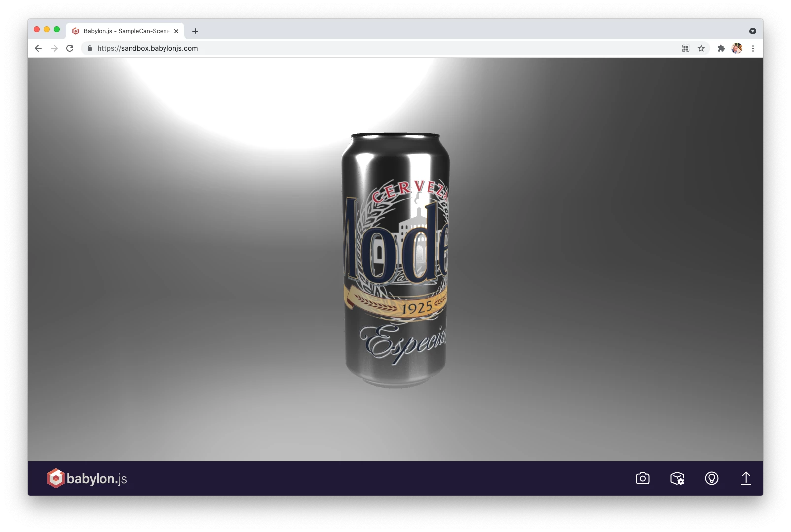Toggle the environment lighting bulb icon
The width and height of the screenshot is (791, 532).
point(711,478)
